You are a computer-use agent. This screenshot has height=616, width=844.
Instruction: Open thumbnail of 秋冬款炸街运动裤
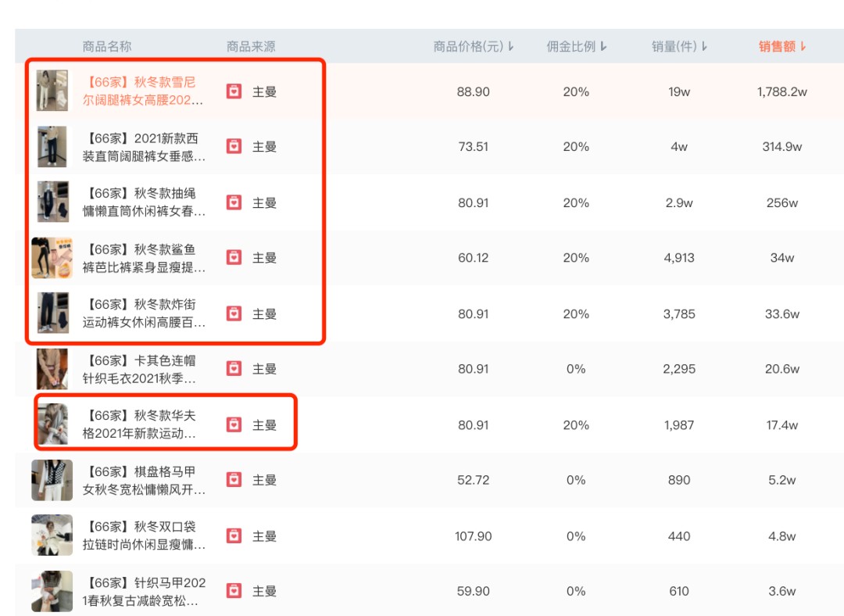pyautogui.click(x=53, y=313)
